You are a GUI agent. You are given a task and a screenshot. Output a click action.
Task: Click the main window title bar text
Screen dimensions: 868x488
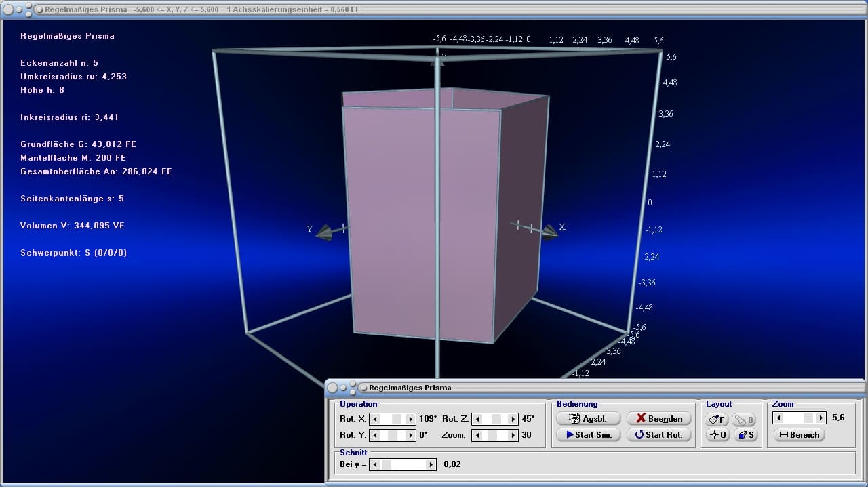[x=202, y=9]
